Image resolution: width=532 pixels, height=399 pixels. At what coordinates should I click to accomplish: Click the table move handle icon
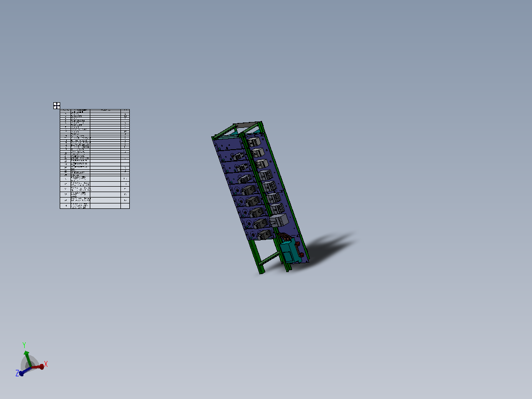[x=57, y=106]
